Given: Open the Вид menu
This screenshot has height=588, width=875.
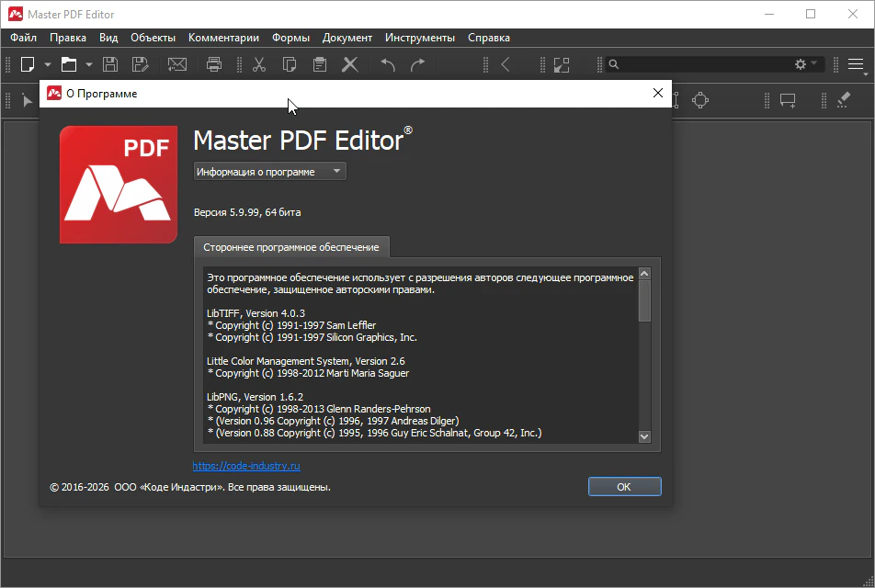Looking at the screenshot, I should 108,38.
